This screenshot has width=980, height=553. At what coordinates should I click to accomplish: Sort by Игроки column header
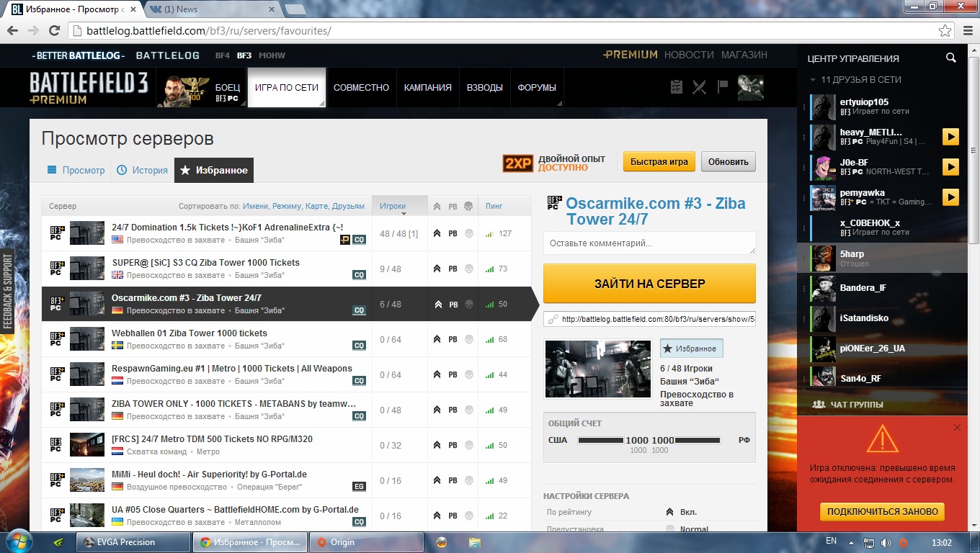[399, 206]
